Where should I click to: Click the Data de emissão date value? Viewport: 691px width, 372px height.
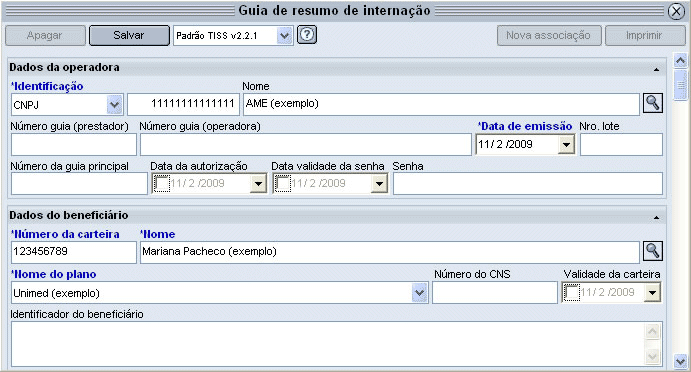click(505, 145)
